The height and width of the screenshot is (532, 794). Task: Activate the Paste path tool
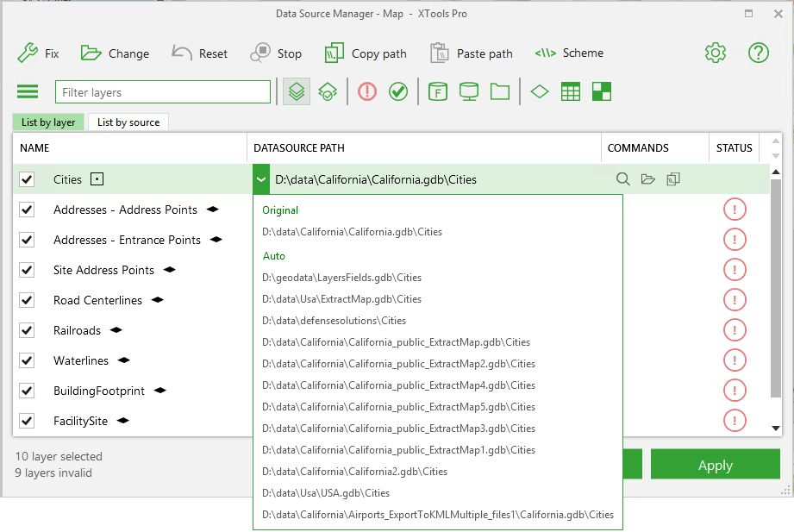tap(472, 53)
